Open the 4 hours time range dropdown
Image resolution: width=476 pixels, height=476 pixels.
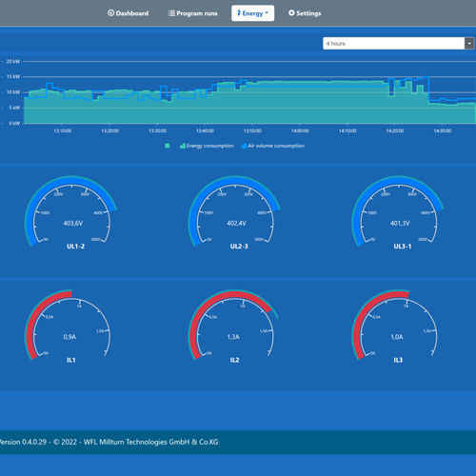pyautogui.click(x=398, y=44)
